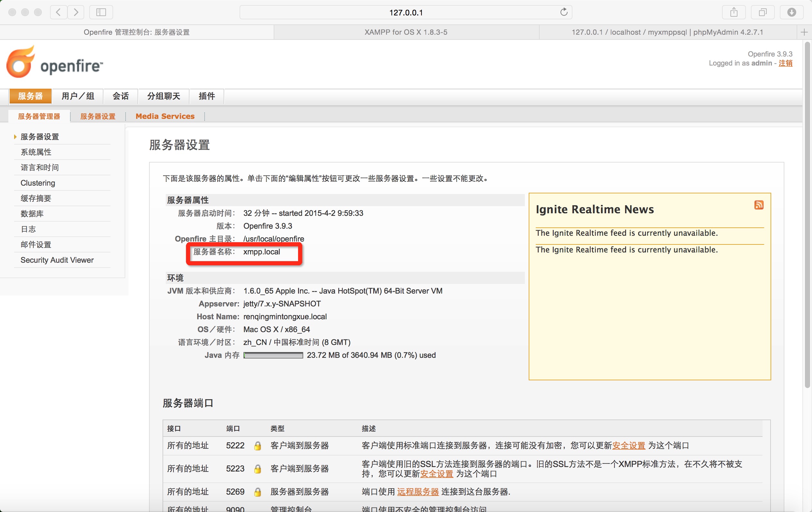Click the Ignite Realtime News heading
This screenshot has height=512, width=812.
tap(595, 209)
